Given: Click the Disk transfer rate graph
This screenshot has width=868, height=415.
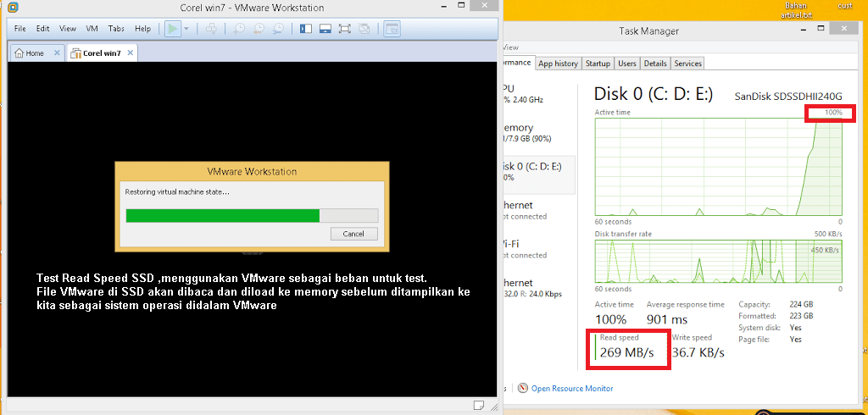Looking at the screenshot, I should coord(719,261).
